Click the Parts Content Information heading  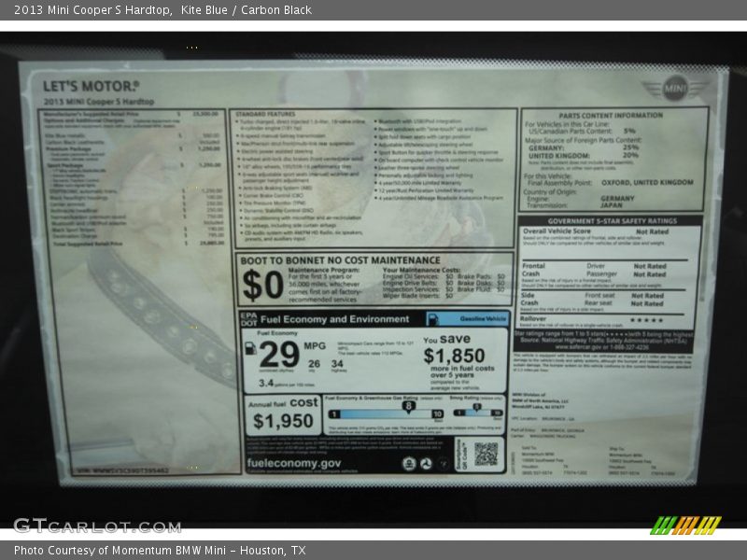coord(613,116)
